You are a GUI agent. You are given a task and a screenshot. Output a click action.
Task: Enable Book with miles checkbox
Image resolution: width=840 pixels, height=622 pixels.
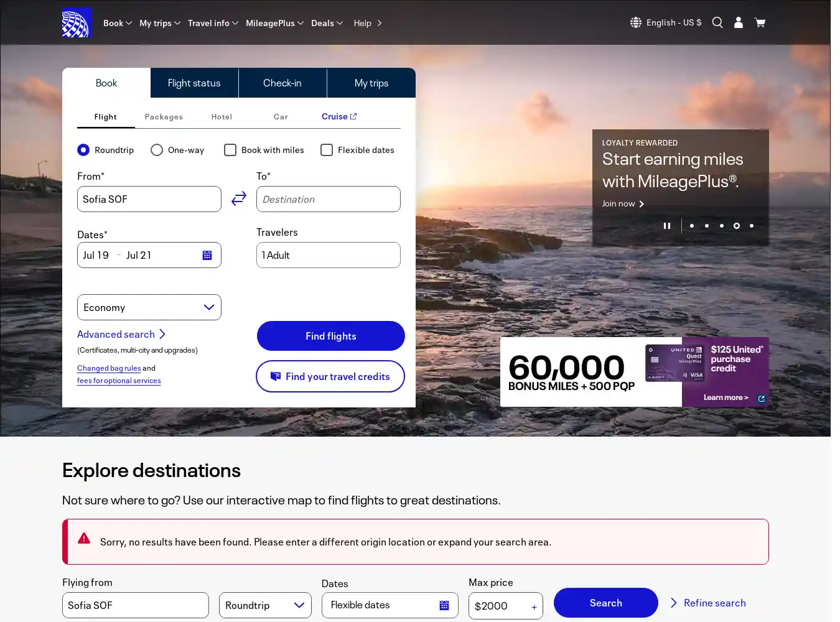230,150
